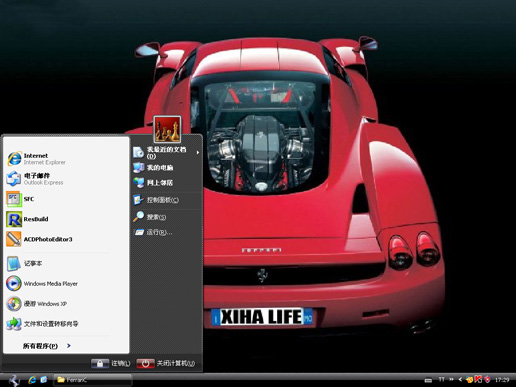Screen dimensions: 516x387
Task: Switch to FerrariC taskbar window button
Action: [x=93, y=380]
